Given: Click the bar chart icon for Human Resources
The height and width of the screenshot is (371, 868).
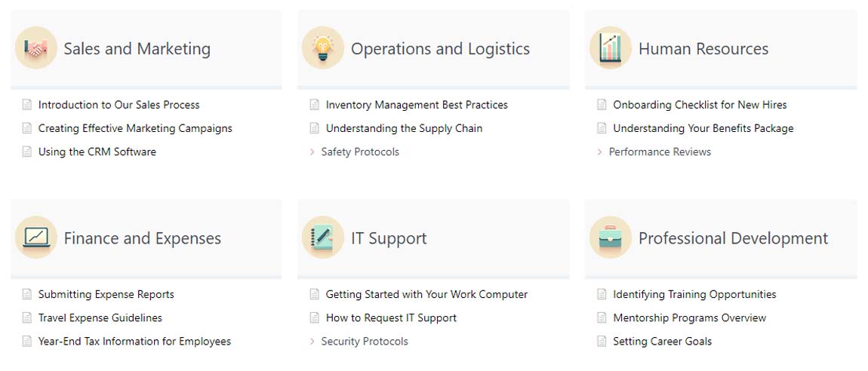Looking at the screenshot, I should (x=610, y=49).
